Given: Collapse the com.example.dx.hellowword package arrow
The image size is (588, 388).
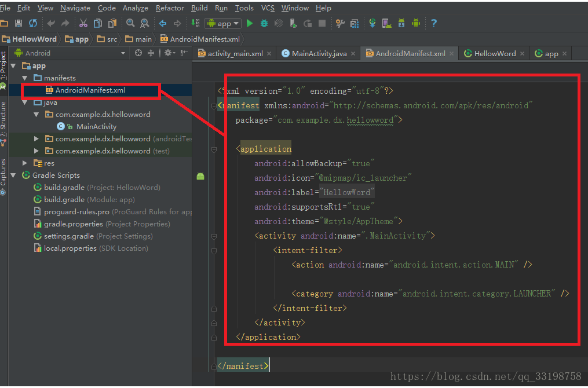Looking at the screenshot, I should coord(36,114).
